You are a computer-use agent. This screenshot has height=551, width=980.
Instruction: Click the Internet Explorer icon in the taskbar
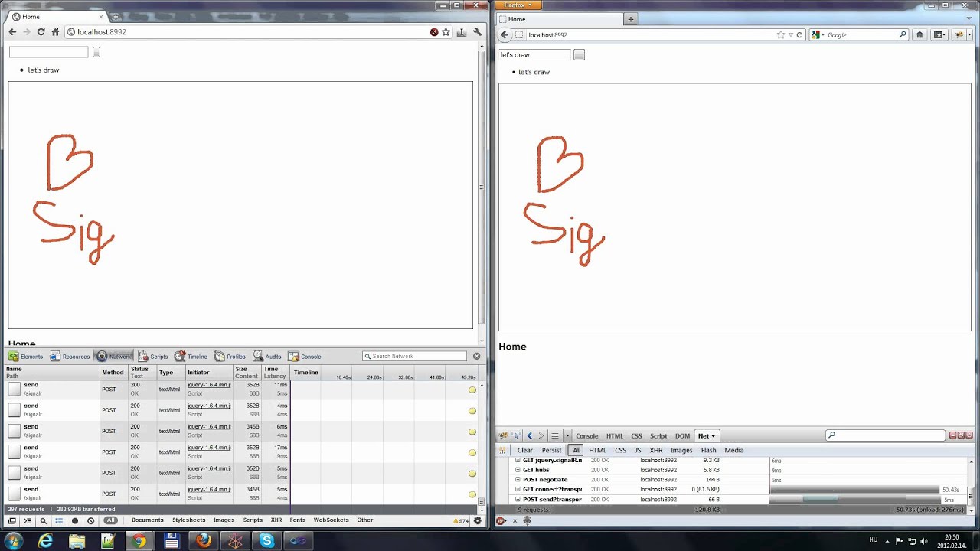click(x=46, y=541)
